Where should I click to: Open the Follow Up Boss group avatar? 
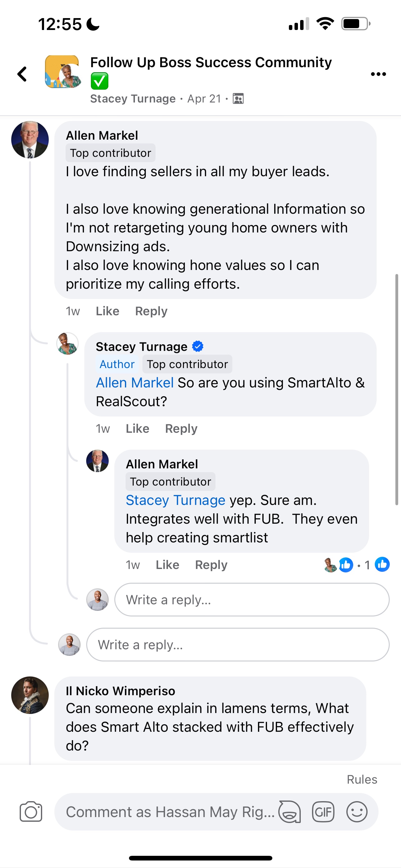tap(63, 72)
